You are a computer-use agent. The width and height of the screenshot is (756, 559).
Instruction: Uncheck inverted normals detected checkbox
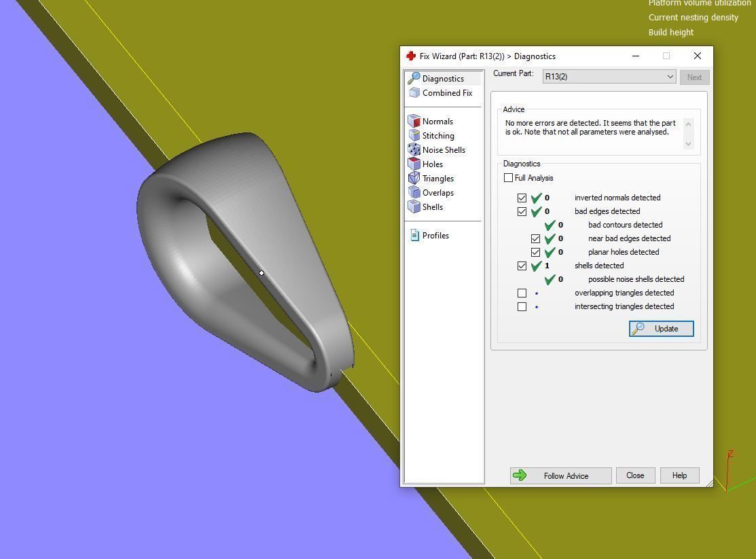pyautogui.click(x=522, y=198)
